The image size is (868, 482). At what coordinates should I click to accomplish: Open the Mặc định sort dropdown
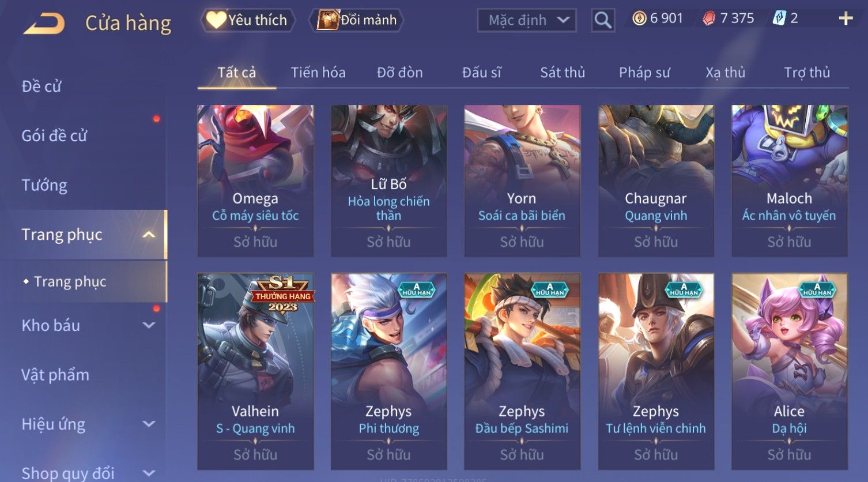coord(527,20)
